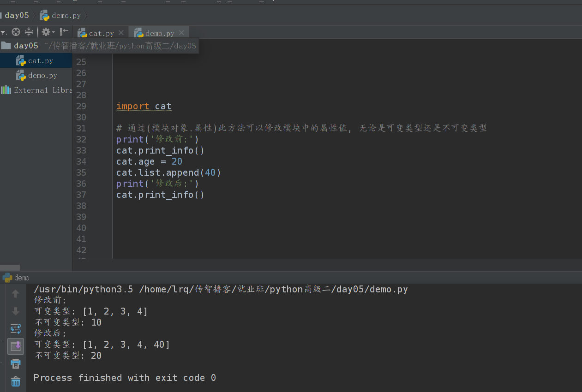Switch to the cat.py editor tab
The width and height of the screenshot is (582, 392).
101,33
